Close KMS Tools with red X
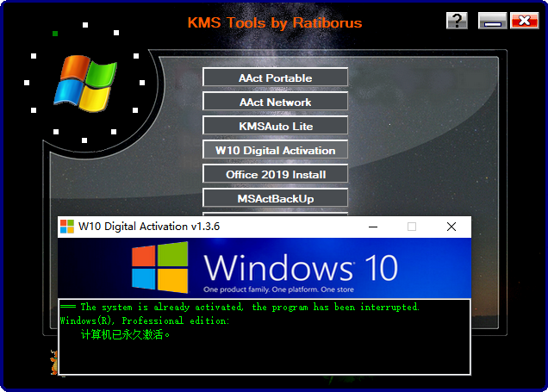The height and width of the screenshot is (392, 548). [x=524, y=21]
